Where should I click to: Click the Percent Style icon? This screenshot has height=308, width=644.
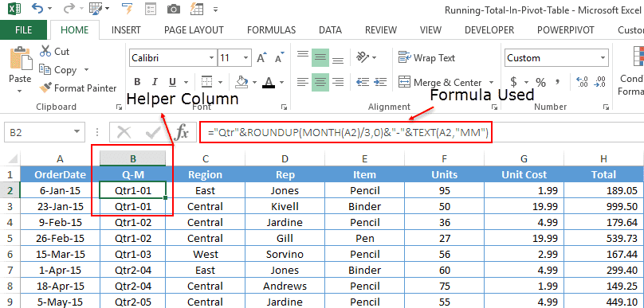tap(540, 83)
